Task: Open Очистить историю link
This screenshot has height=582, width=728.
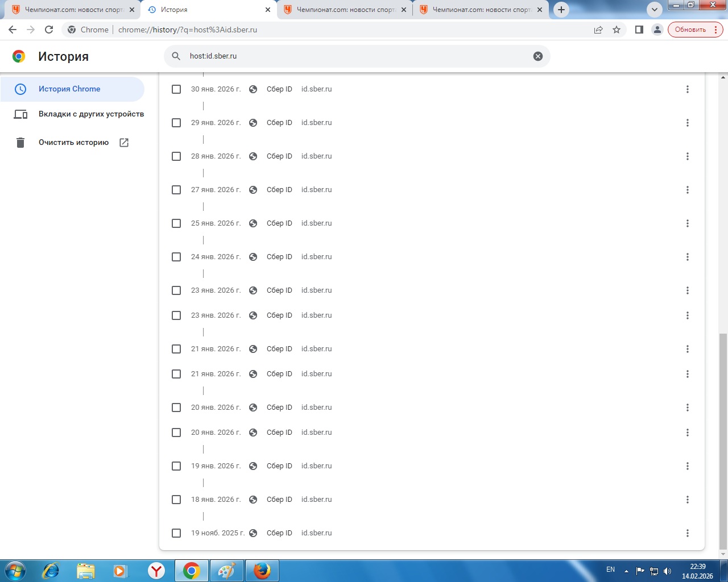Action: click(x=73, y=143)
